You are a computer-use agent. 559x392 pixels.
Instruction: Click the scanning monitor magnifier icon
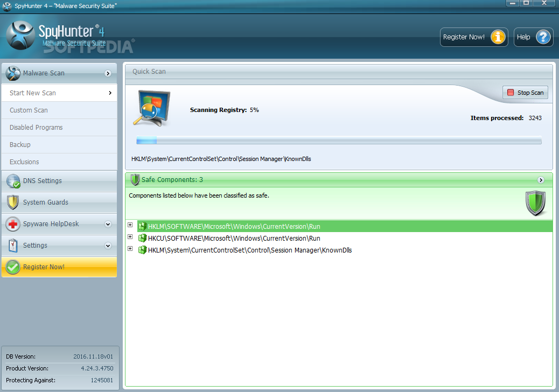click(152, 108)
